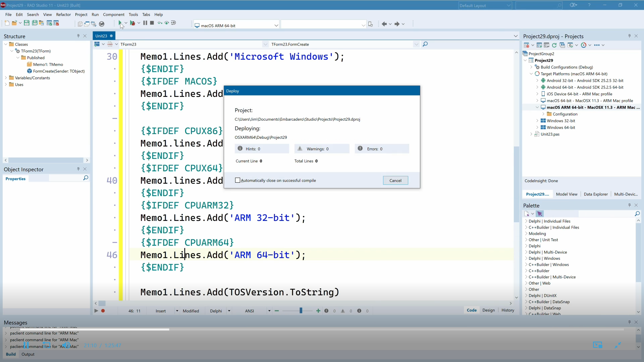
Task: Adjust the editor zoom slider handle
Action: [301, 311]
